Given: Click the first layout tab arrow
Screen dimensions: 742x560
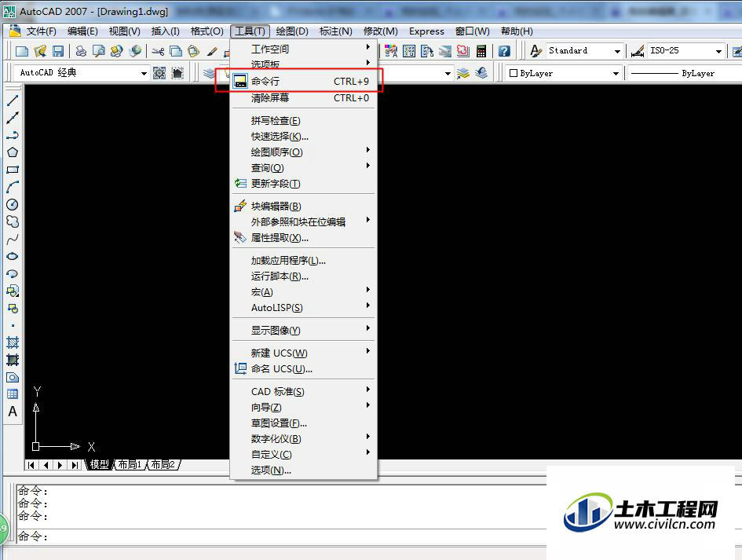Looking at the screenshot, I should 31,465.
